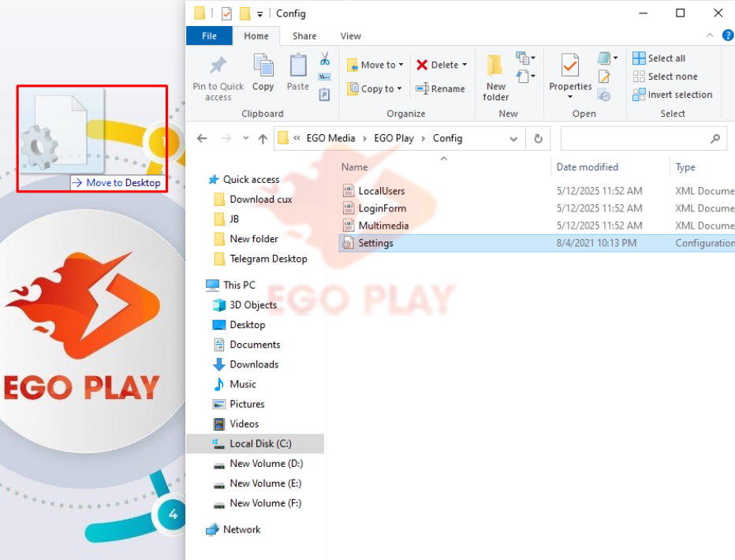The image size is (735, 560).
Task: Open the Move to dropdown
Action: pyautogui.click(x=375, y=65)
